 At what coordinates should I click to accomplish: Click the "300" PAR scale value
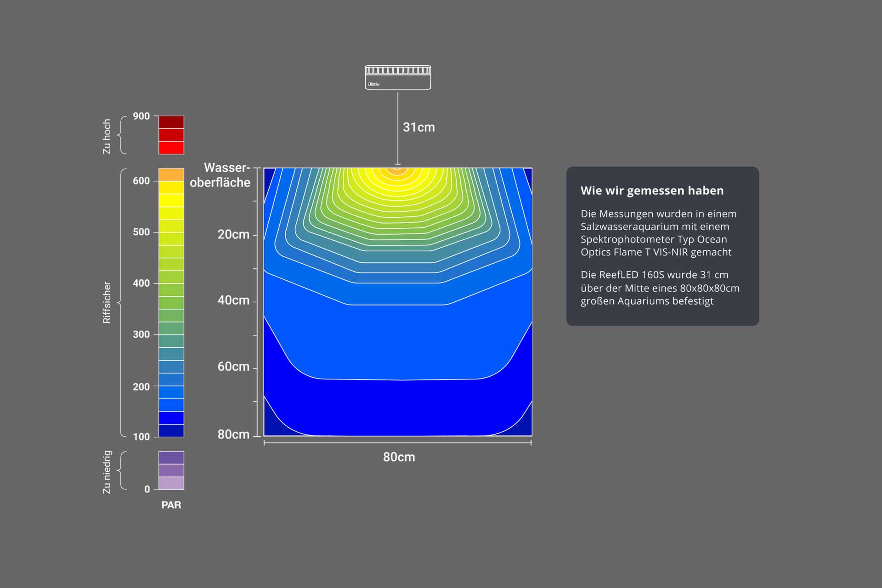(x=141, y=334)
